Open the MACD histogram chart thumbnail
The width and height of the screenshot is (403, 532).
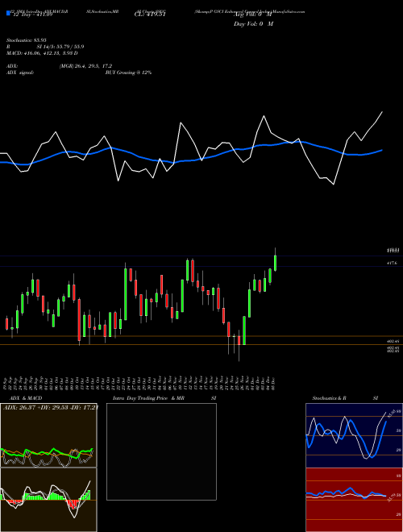(48, 500)
